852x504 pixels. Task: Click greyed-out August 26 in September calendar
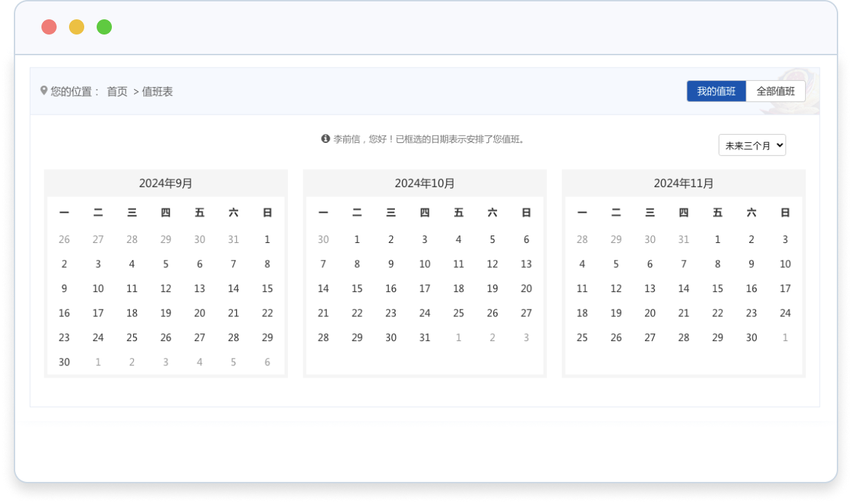click(64, 240)
